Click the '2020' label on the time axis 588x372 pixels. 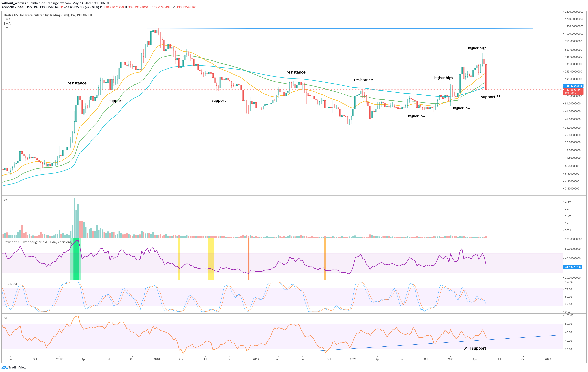coord(353,359)
